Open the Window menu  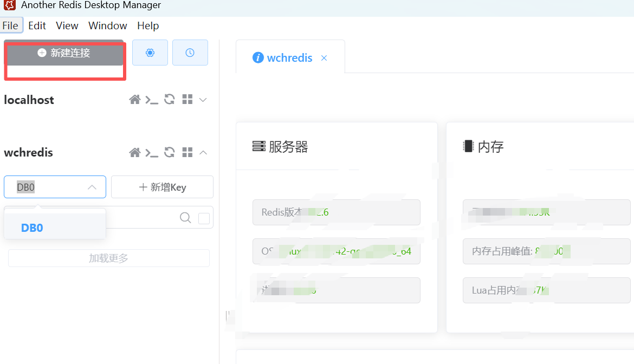point(107,25)
